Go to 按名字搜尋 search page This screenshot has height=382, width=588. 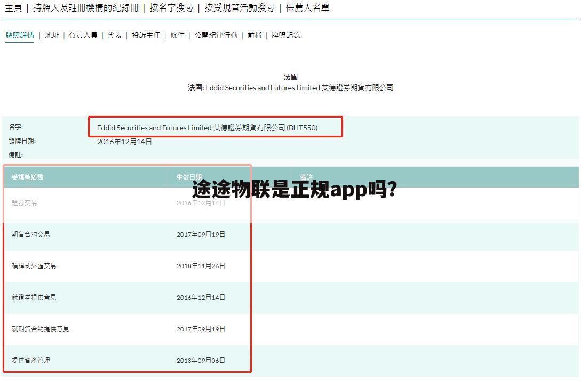[x=171, y=8]
